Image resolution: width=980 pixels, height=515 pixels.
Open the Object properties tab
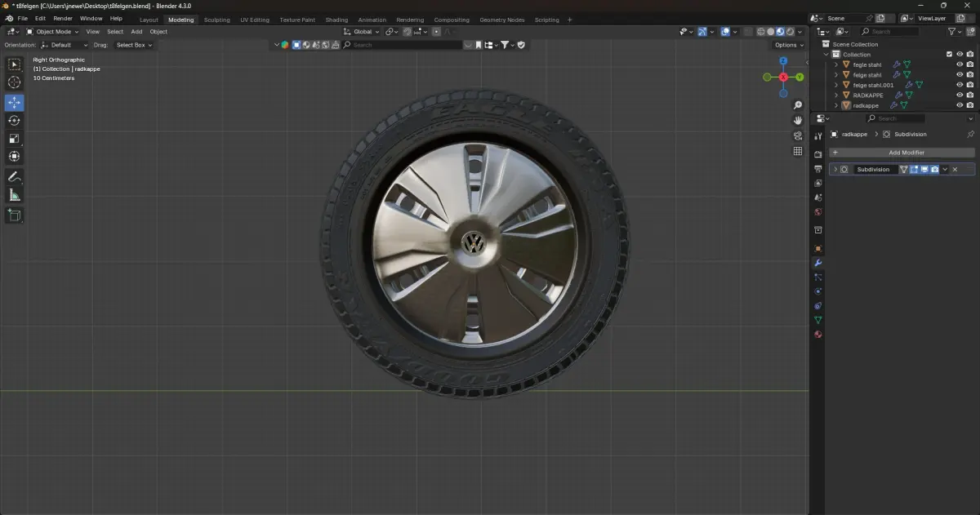(x=817, y=248)
